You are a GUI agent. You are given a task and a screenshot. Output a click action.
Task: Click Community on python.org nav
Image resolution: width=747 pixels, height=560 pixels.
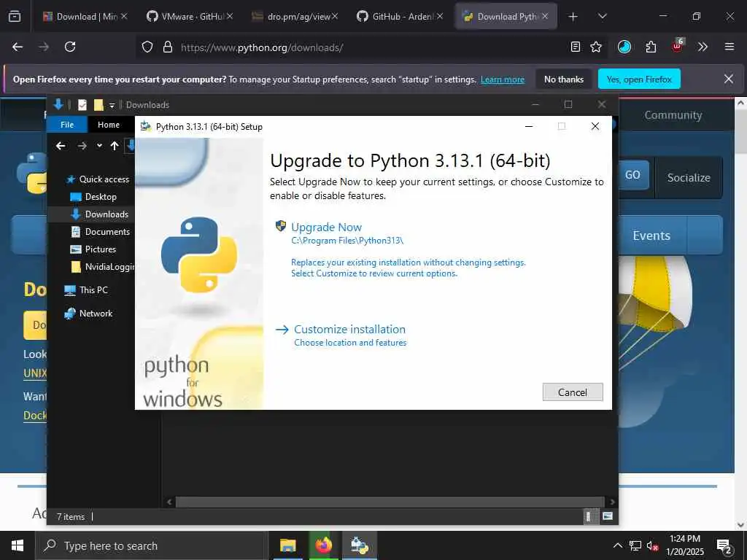tap(673, 115)
